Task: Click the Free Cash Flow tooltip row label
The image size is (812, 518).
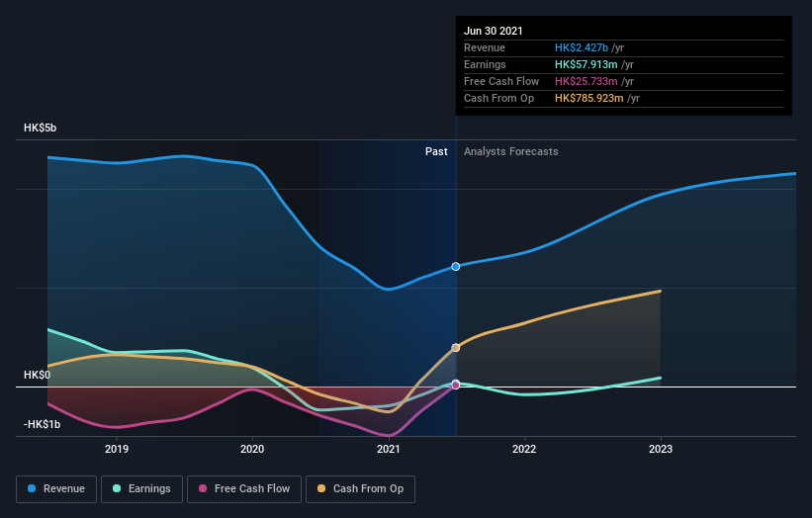Action: coord(501,81)
